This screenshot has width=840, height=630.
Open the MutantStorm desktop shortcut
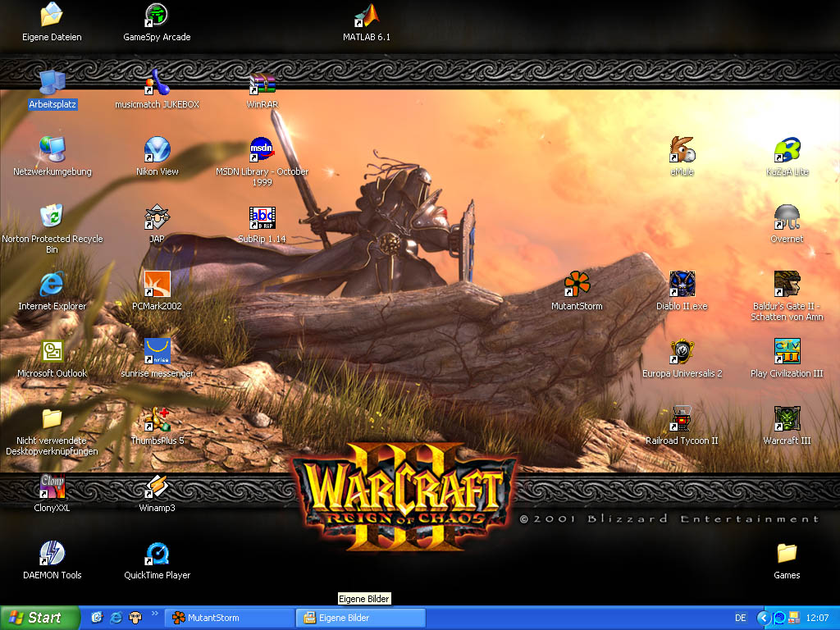tap(577, 284)
